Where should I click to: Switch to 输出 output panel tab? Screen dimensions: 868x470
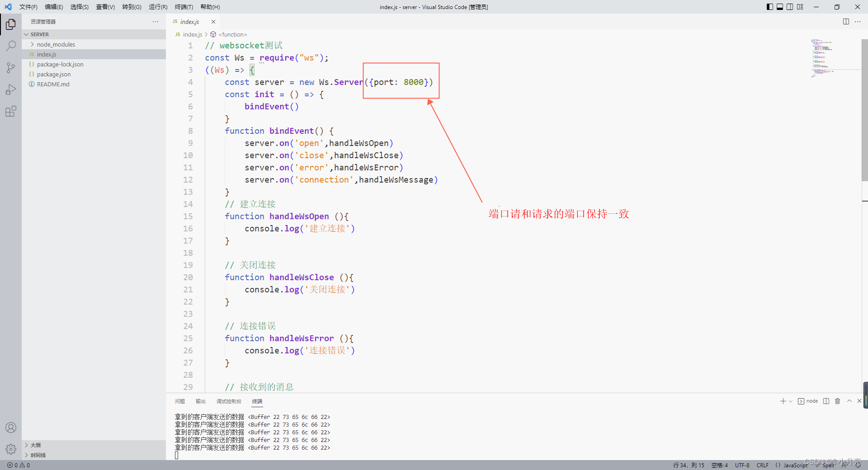point(201,401)
